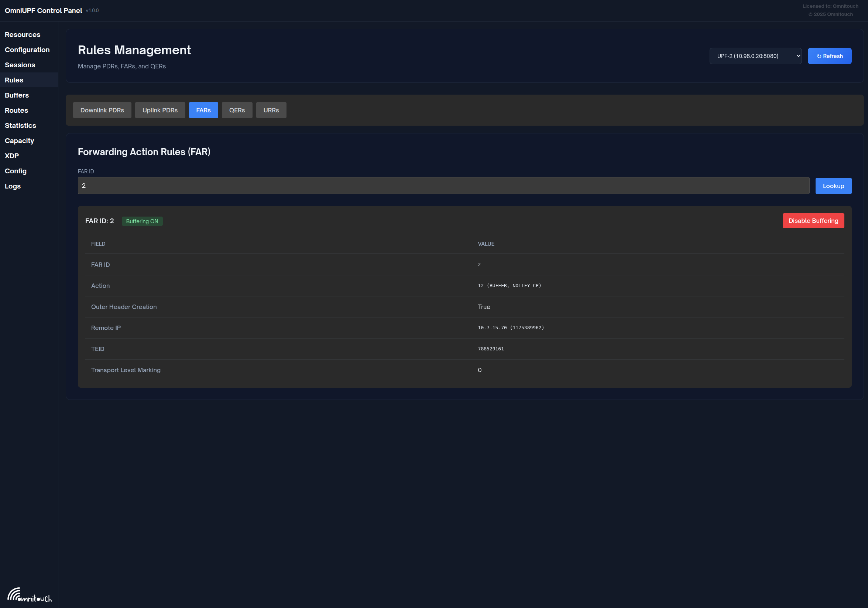Click the Refresh button with circular arrow
This screenshot has height=608, width=868.
(x=830, y=56)
